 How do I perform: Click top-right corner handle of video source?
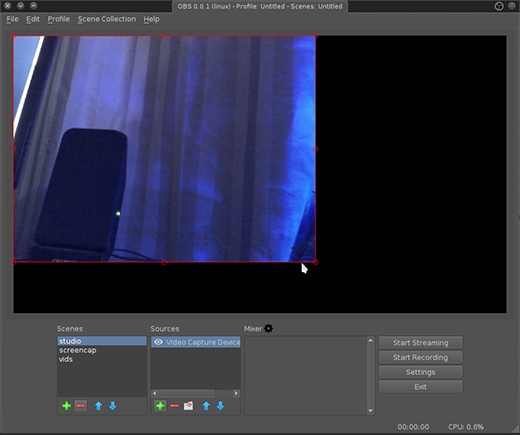(x=316, y=36)
